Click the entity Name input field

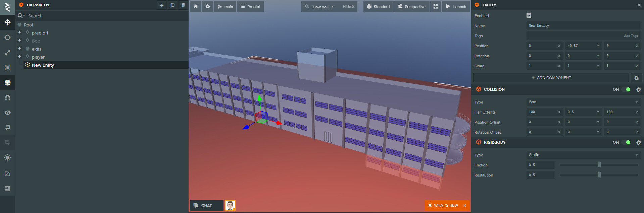click(583, 26)
